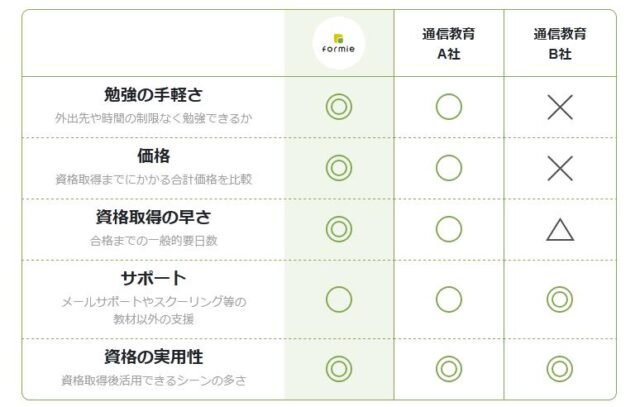Click B社's double circle for サポート
Image resolution: width=640 pixels, height=407 pixels.
[560, 298]
